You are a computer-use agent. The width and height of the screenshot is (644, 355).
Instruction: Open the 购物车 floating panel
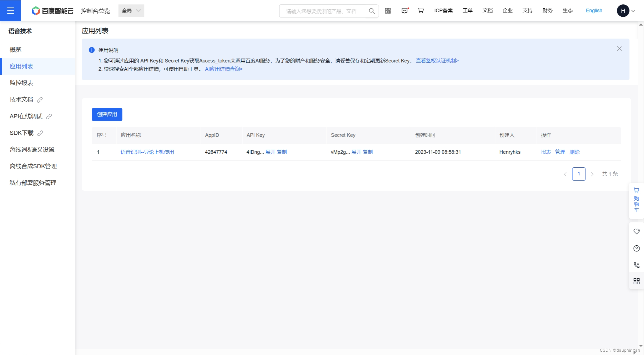[637, 200]
